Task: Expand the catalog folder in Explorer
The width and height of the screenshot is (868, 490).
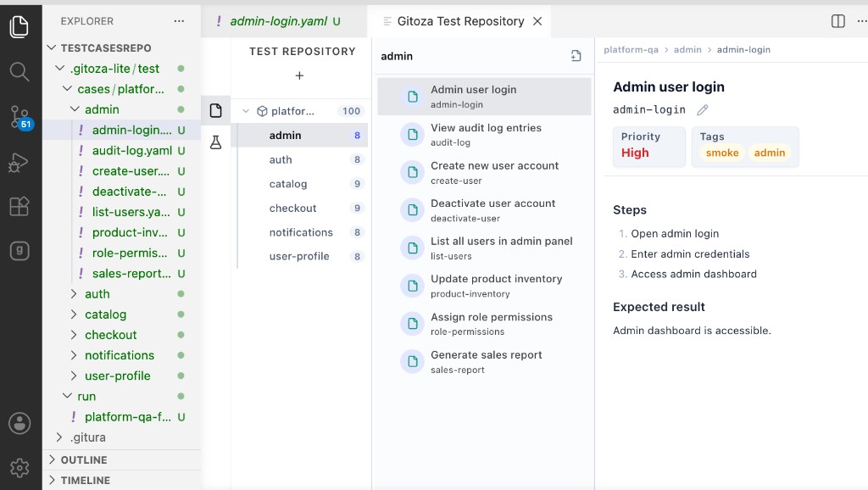Action: coord(75,315)
